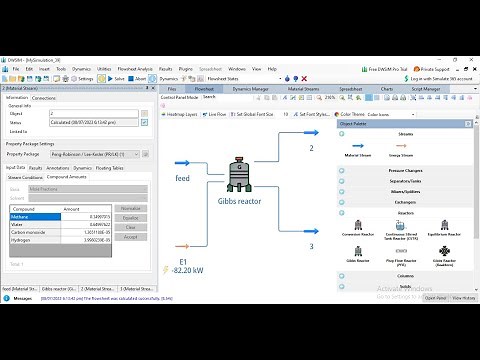This screenshot has width=480, height=360.
Task: Expand Mixers/Splitters palette group
Action: [341, 192]
